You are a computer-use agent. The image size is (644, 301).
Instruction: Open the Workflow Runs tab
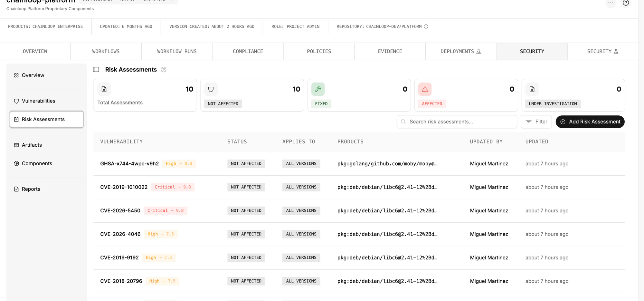tap(177, 52)
